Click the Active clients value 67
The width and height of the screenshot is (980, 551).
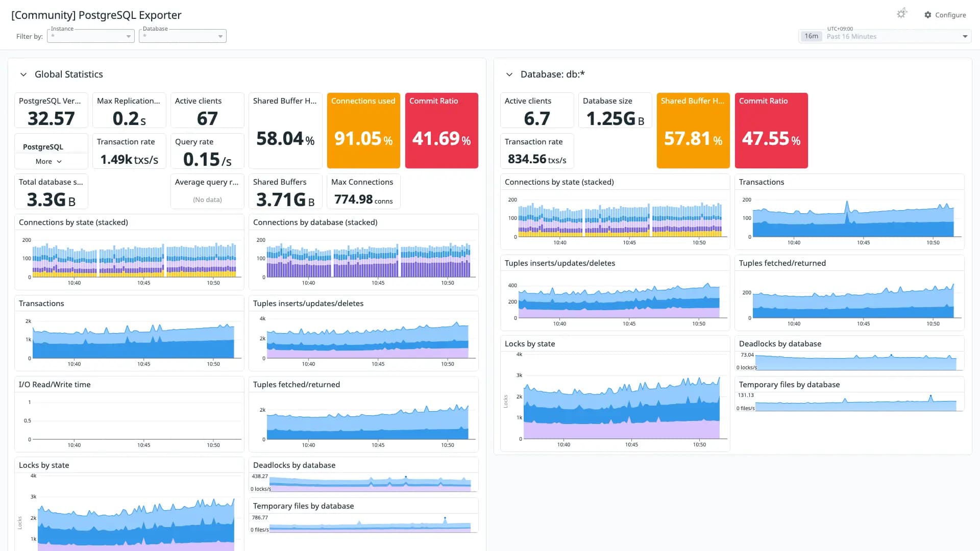[x=207, y=118]
